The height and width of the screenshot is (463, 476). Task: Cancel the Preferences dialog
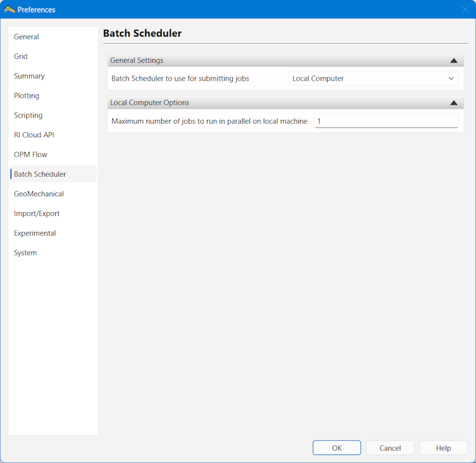390,448
